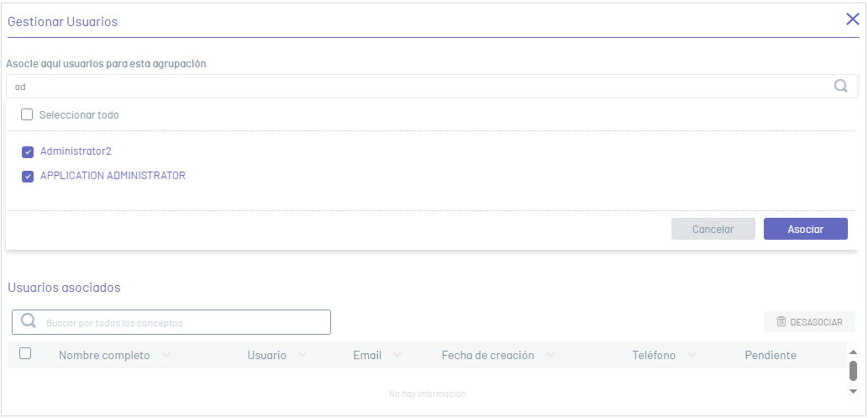Click the scrollbar down arrow in the table
This screenshot has width=868, height=418.
(x=853, y=391)
